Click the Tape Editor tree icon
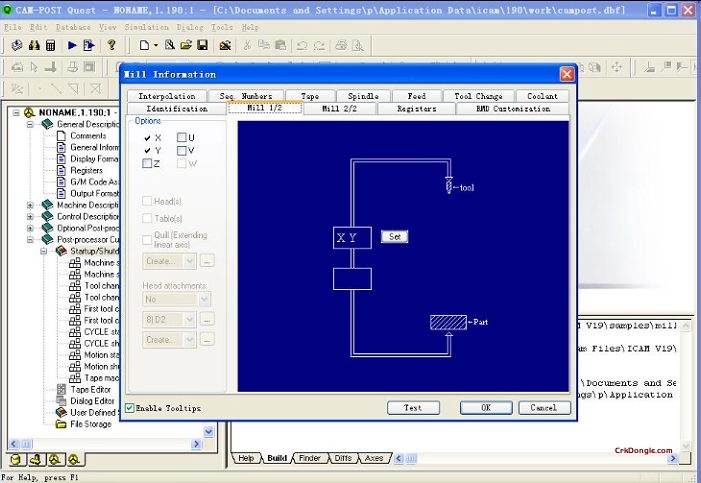 (x=62, y=389)
